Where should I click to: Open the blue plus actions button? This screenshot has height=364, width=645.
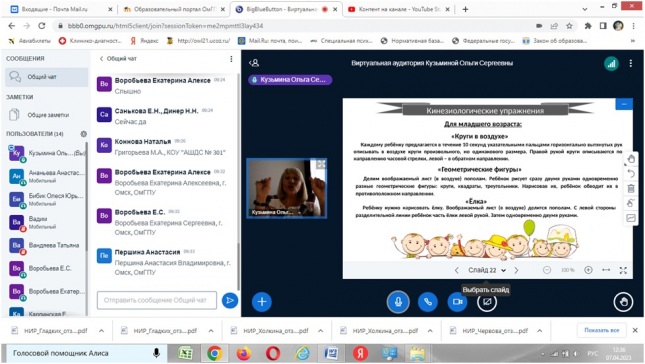tap(262, 301)
